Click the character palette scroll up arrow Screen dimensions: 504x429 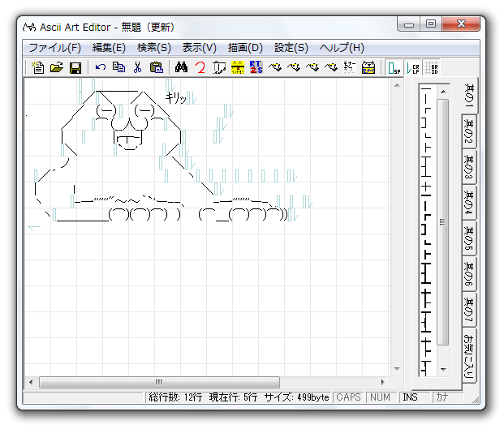[444, 92]
